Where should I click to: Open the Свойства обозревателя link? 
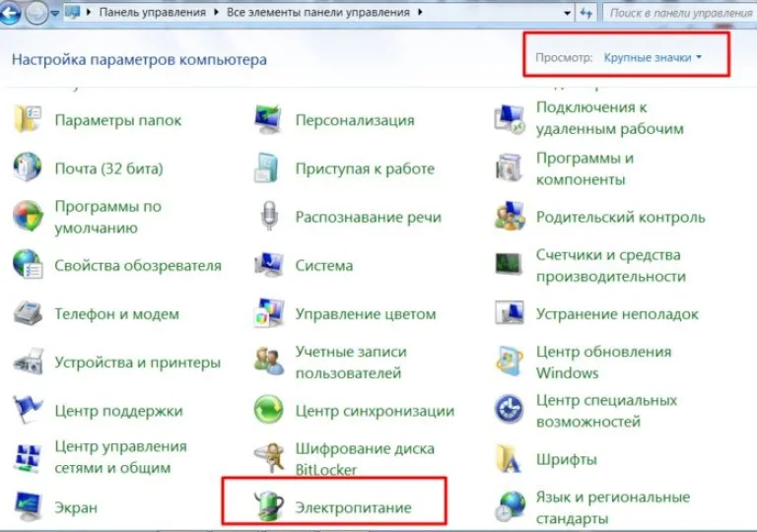(x=138, y=266)
